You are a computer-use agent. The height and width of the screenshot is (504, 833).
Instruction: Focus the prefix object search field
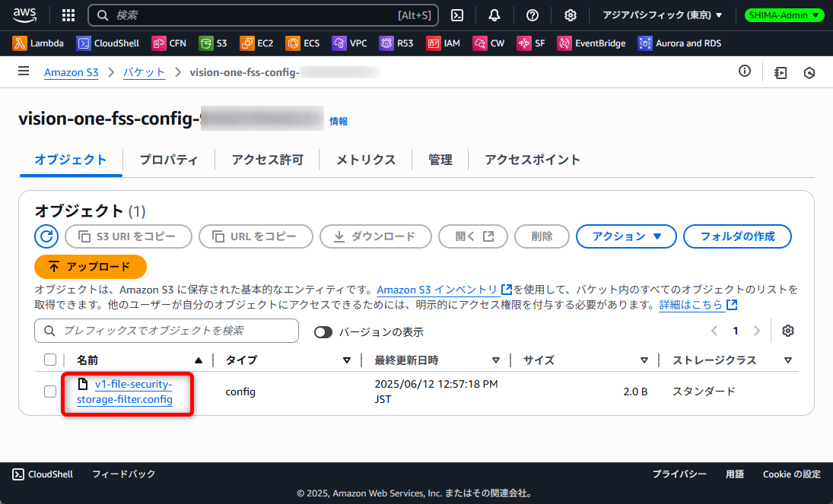click(167, 331)
